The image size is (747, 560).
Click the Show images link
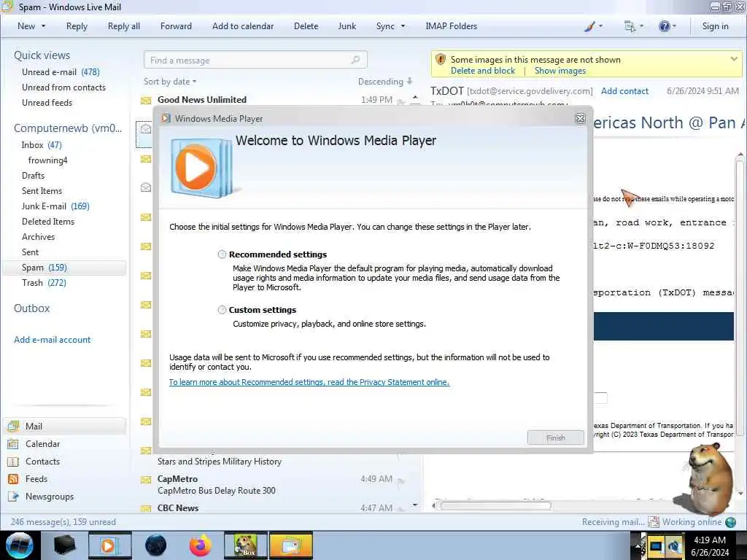pyautogui.click(x=560, y=71)
